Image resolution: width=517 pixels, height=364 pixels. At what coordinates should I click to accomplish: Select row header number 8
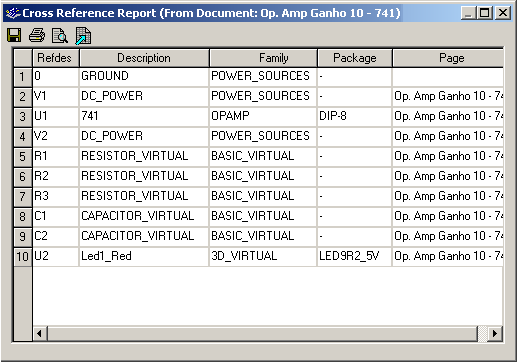tap(23, 217)
